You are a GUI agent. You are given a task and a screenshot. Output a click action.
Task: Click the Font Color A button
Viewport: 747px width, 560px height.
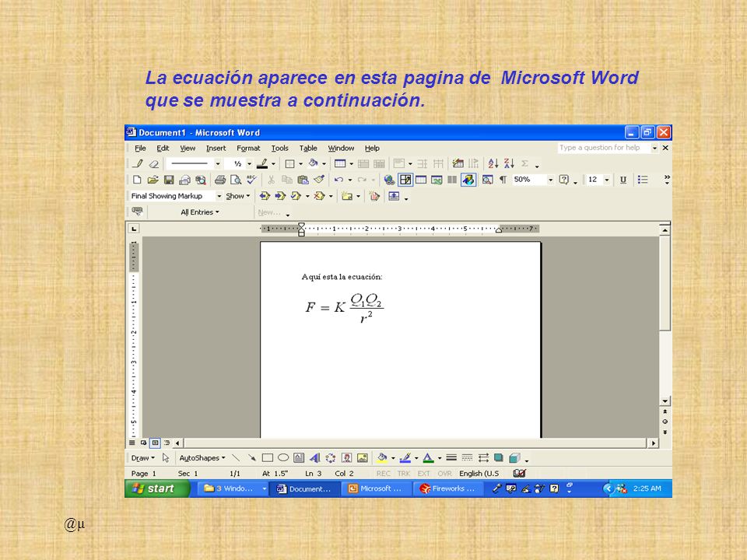[428, 457]
